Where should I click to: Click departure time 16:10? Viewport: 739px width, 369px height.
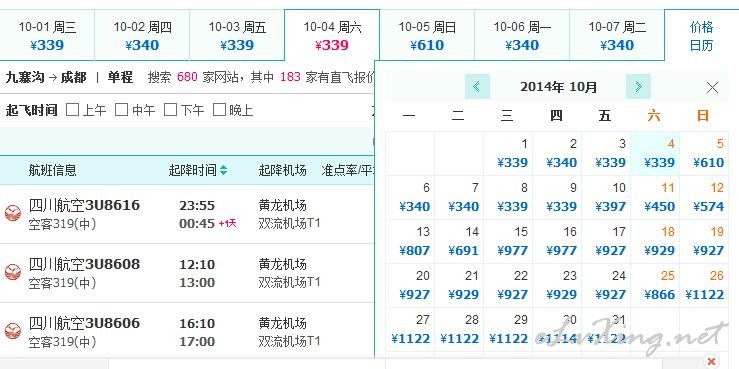[197, 324]
